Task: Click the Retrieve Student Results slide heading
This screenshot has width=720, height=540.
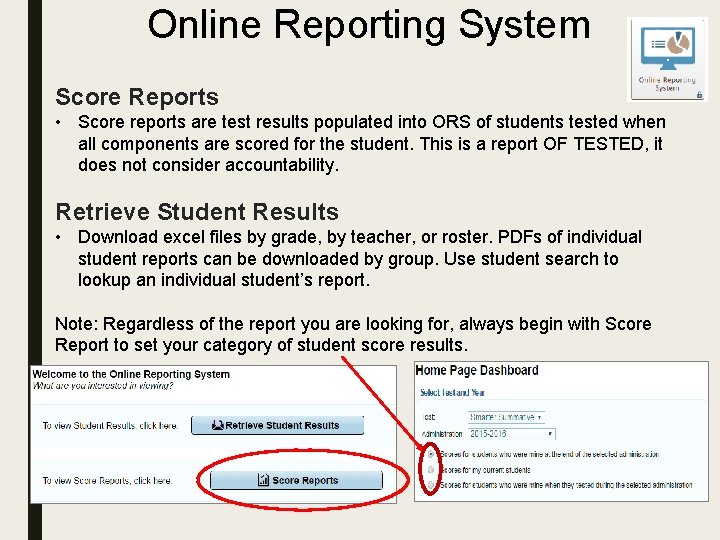Action: click(197, 212)
